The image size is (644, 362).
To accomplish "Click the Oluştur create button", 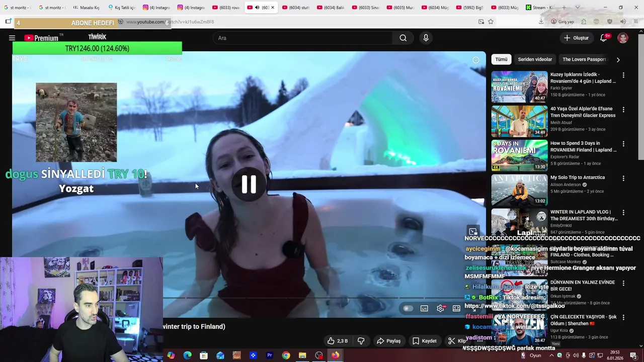I will pyautogui.click(x=576, y=38).
